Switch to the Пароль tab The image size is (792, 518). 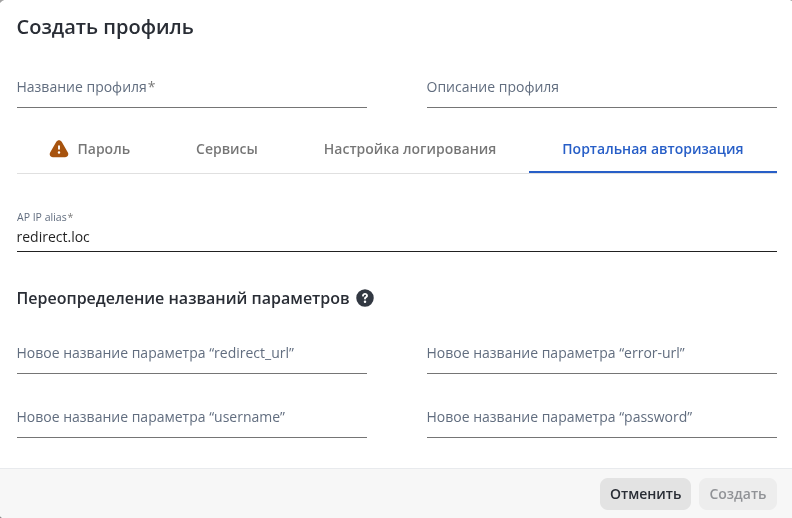click(x=90, y=149)
